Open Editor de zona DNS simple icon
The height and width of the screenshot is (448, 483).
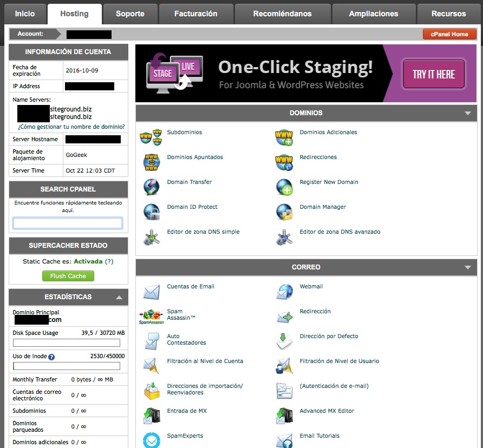click(151, 237)
